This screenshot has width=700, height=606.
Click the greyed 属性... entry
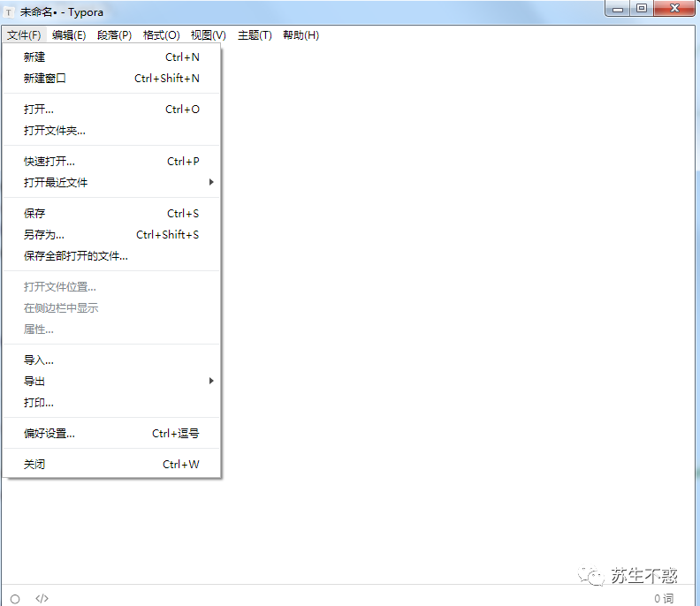pos(111,330)
